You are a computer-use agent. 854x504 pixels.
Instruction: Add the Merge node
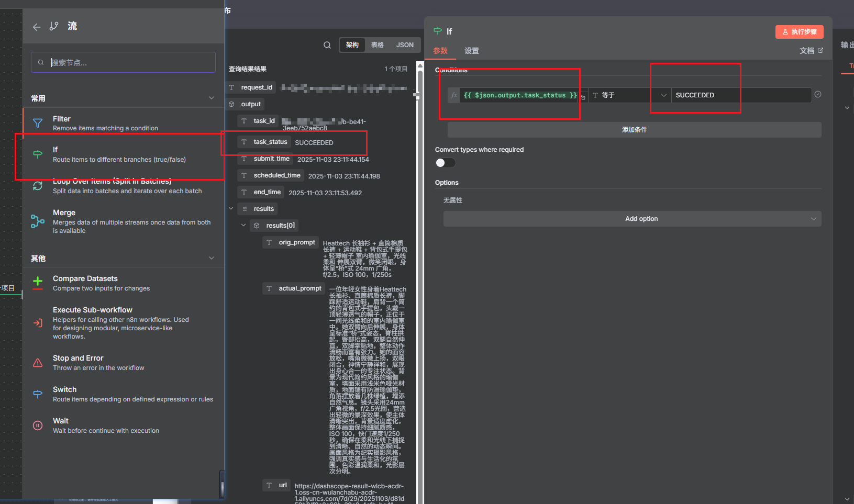click(x=124, y=221)
